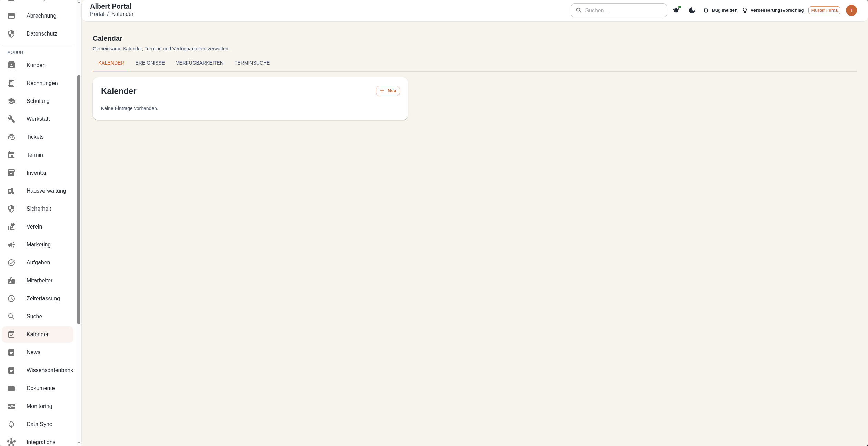868x446 pixels.
Task: Open the News article icon
Action: tap(11, 352)
